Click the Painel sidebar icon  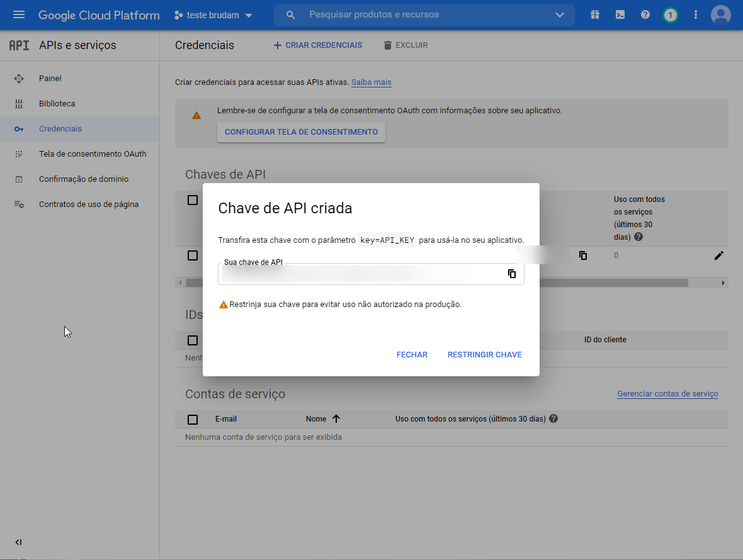(x=19, y=79)
